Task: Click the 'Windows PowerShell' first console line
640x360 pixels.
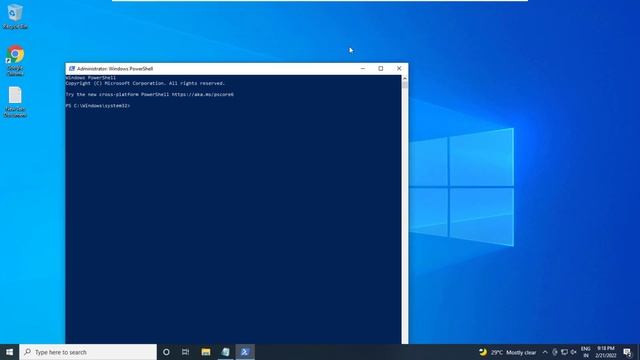Action: coord(91,78)
